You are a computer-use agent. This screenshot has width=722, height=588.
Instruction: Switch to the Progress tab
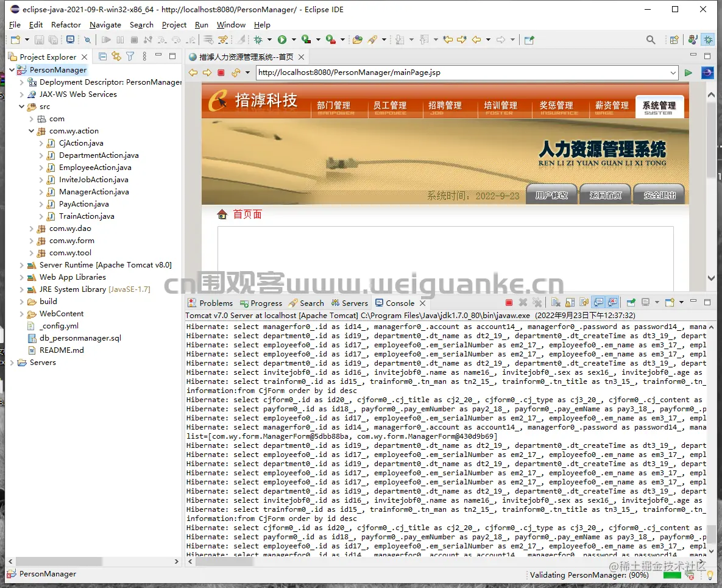tap(261, 303)
